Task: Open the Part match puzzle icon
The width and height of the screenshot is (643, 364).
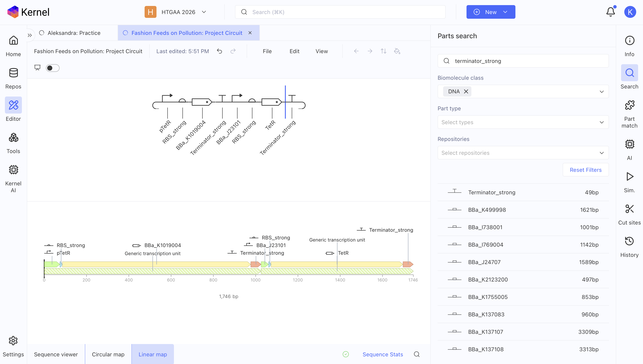Action: click(x=630, y=105)
